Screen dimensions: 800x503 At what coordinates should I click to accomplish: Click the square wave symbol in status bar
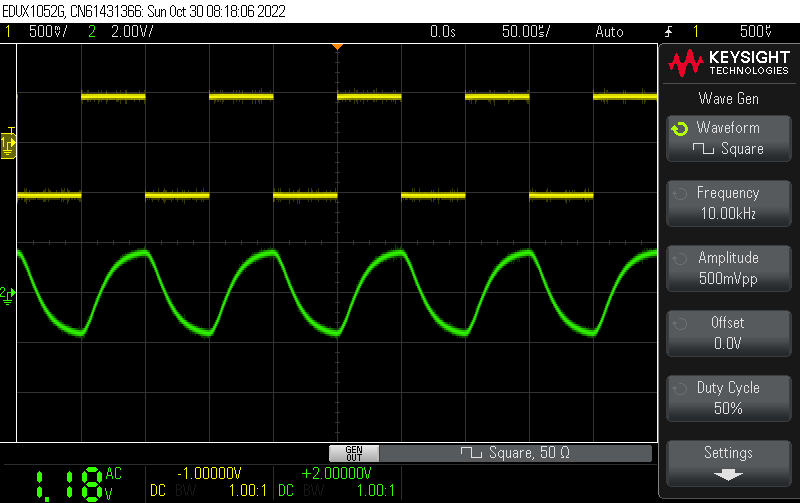pyautogui.click(x=469, y=453)
